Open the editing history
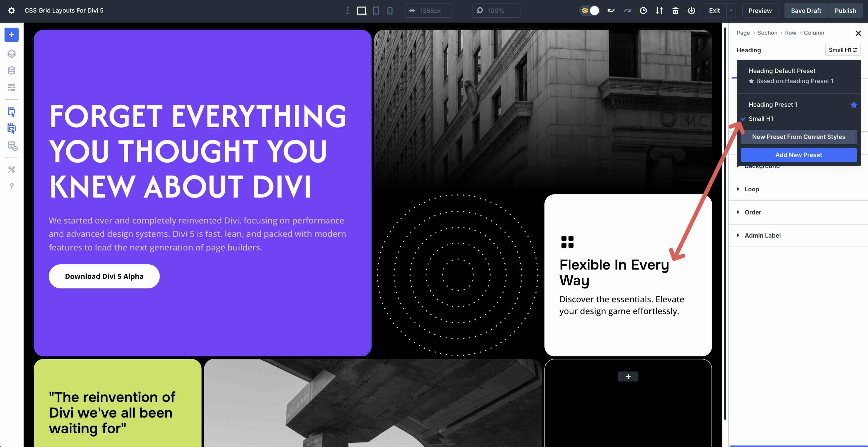 point(643,11)
